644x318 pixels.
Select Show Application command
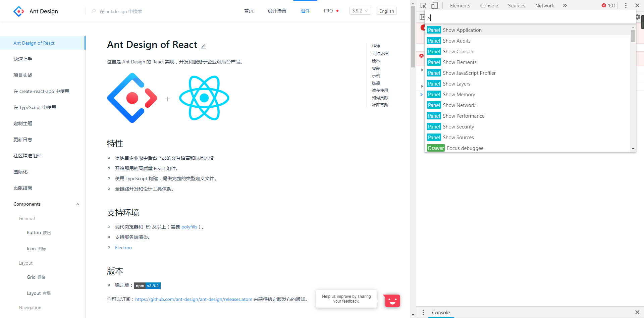pyautogui.click(x=528, y=30)
